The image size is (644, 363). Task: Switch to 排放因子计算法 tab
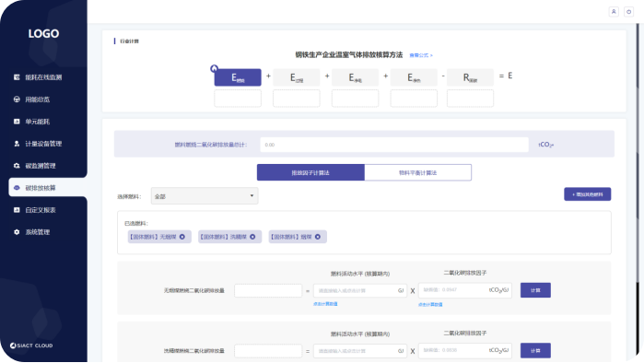pyautogui.click(x=310, y=172)
